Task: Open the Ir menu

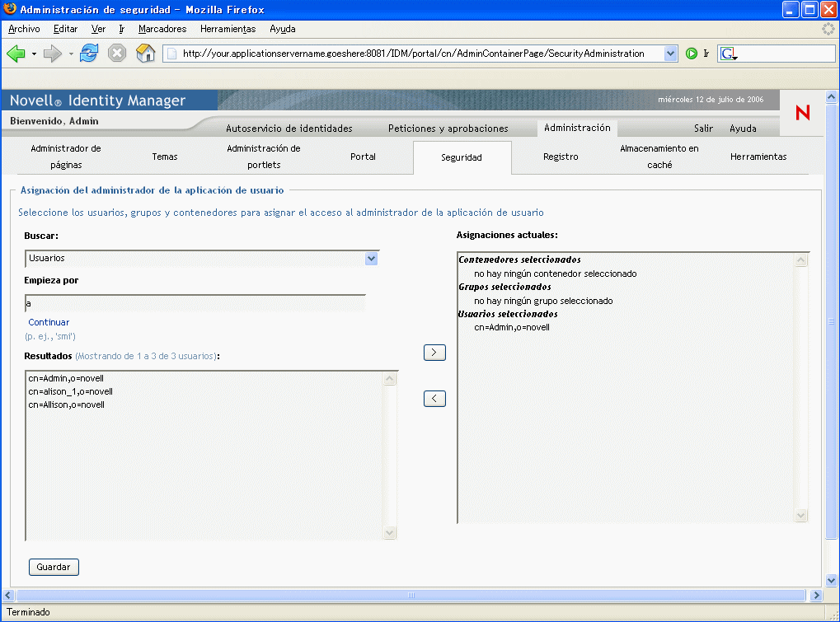Action: coord(122,29)
